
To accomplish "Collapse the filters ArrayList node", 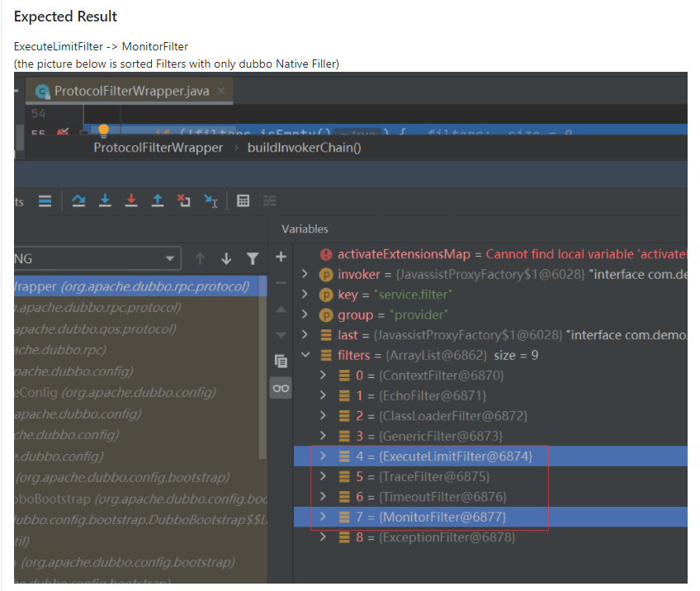I will 305,355.
